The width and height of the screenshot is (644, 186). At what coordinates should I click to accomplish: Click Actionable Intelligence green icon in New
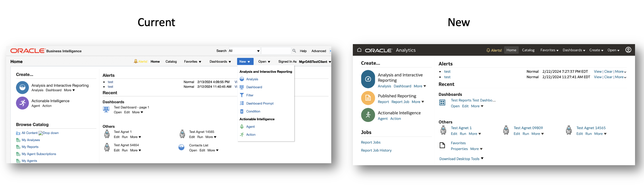(368, 115)
